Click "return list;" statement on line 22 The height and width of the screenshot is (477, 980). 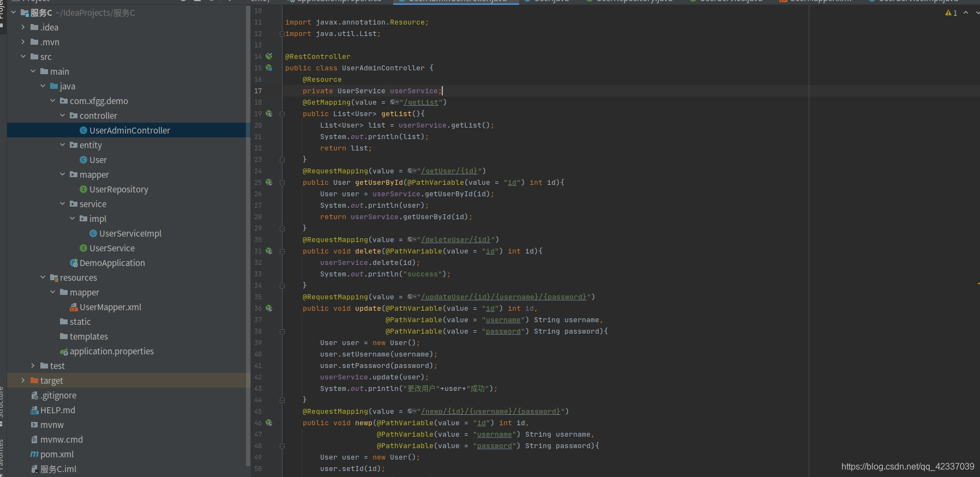coord(346,148)
